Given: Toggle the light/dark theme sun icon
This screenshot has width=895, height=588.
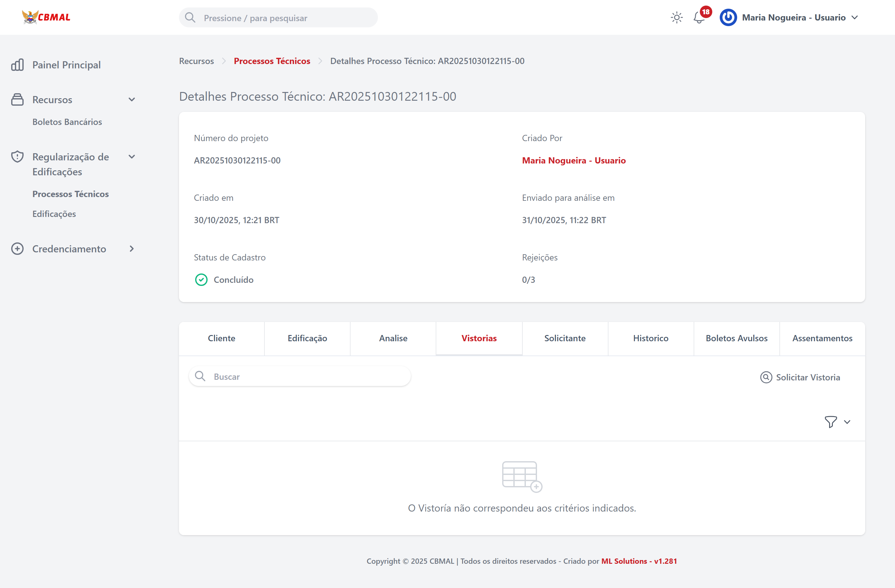Looking at the screenshot, I should coord(677,18).
